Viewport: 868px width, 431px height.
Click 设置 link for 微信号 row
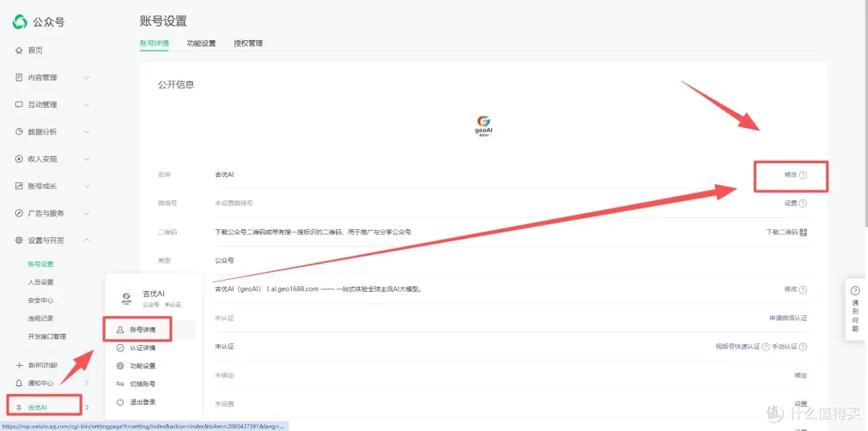tap(791, 203)
